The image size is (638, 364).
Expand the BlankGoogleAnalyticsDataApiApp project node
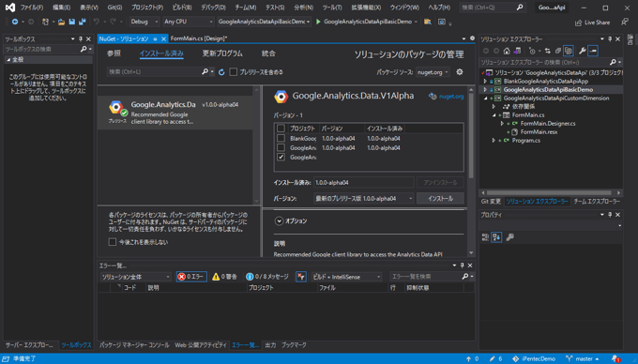pyautogui.click(x=485, y=81)
